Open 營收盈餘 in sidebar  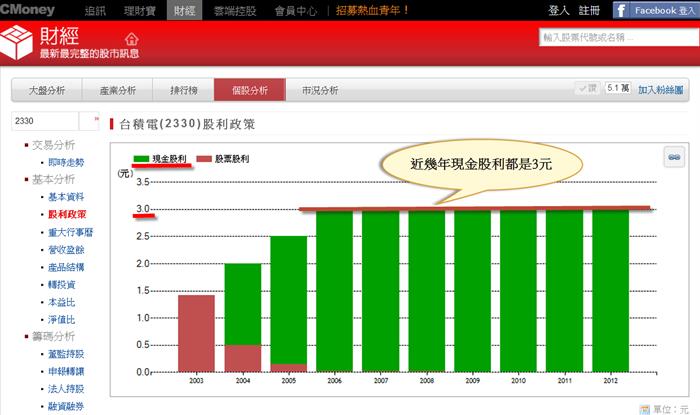pyautogui.click(x=66, y=249)
